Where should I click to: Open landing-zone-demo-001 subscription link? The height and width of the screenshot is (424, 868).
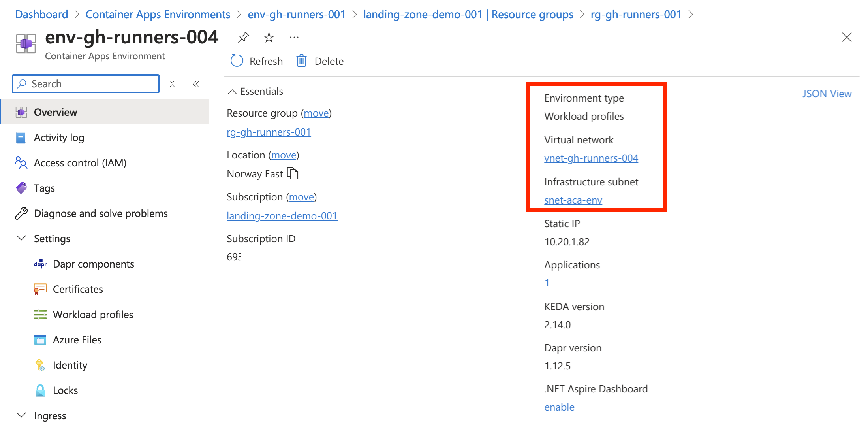tap(282, 216)
